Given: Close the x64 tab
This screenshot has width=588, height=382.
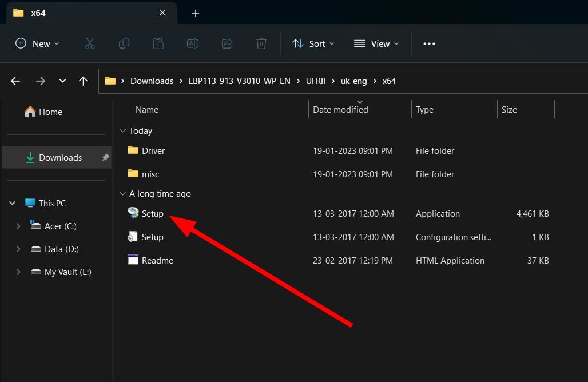Looking at the screenshot, I should coord(162,13).
